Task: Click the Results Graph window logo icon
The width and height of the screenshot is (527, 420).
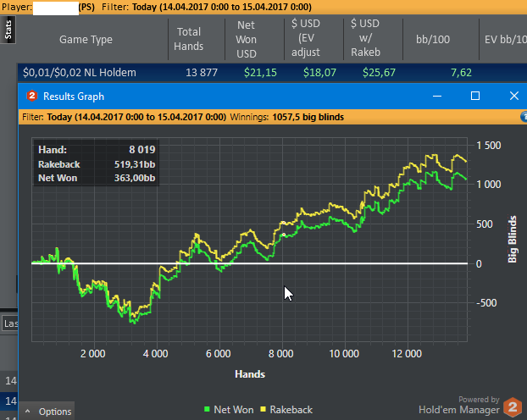Action: (x=31, y=96)
